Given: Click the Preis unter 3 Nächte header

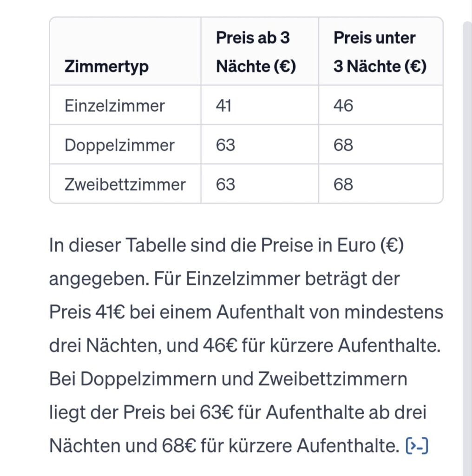Looking at the screenshot, I should 380,52.
